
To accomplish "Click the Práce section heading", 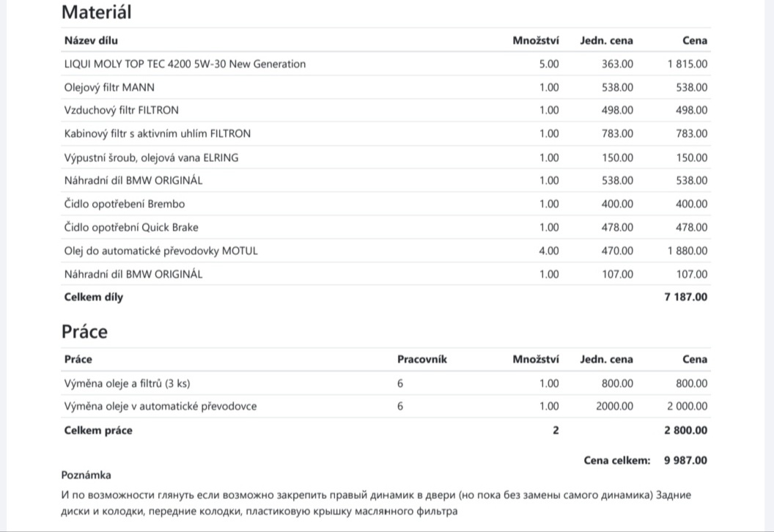I will click(84, 332).
